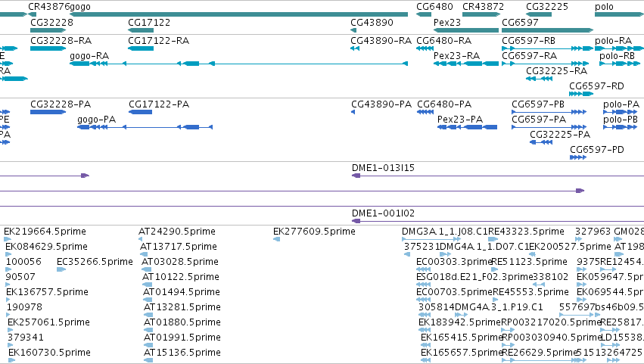Click the EK084629.5prime EST

(8, 254)
